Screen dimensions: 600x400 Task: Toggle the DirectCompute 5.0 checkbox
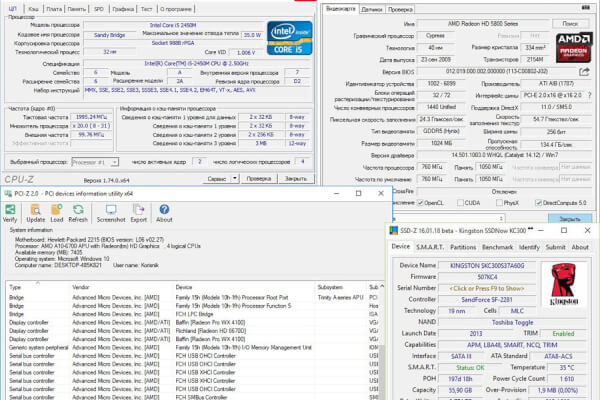click(x=538, y=203)
